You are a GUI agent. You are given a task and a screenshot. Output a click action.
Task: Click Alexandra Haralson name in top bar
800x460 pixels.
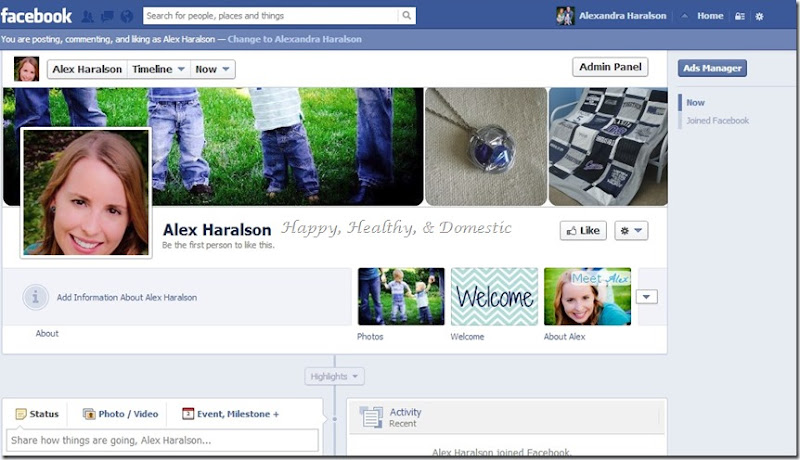coord(622,16)
